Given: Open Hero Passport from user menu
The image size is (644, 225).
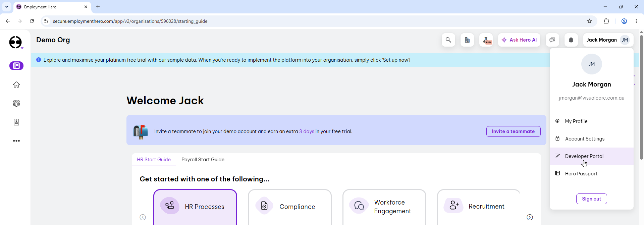Looking at the screenshot, I should tap(592, 174).
